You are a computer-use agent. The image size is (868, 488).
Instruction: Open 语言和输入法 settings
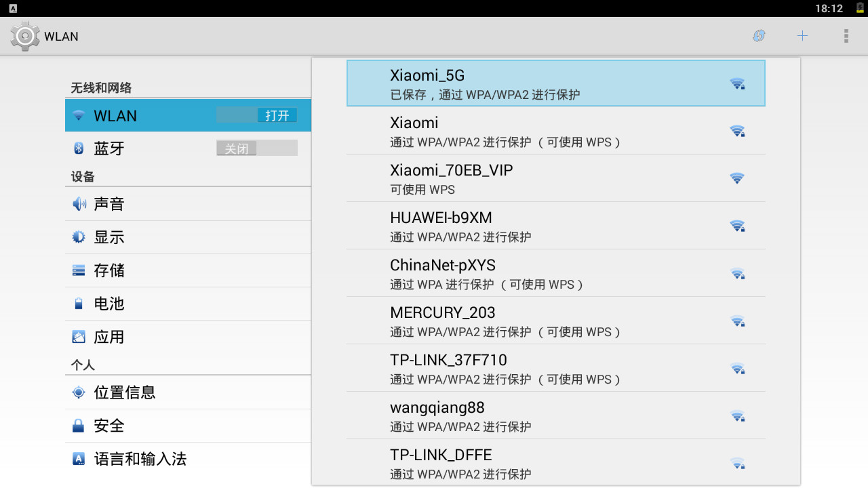188,459
